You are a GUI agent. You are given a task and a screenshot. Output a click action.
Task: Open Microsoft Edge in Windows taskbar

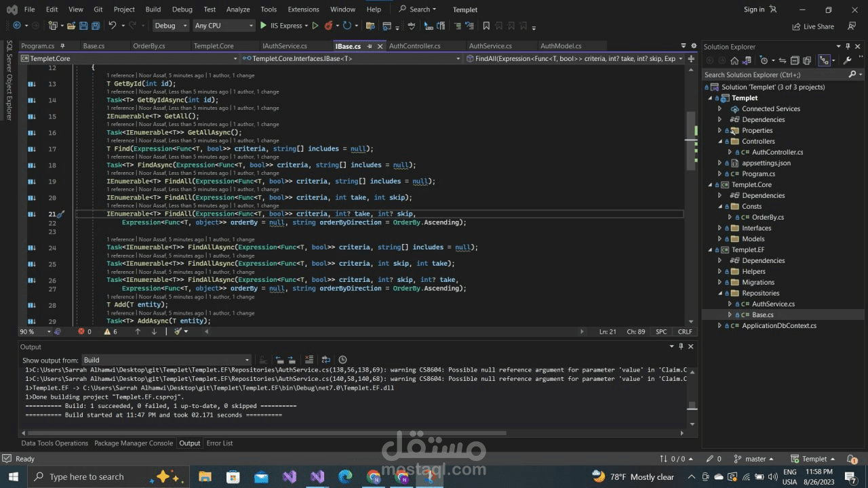345,476
